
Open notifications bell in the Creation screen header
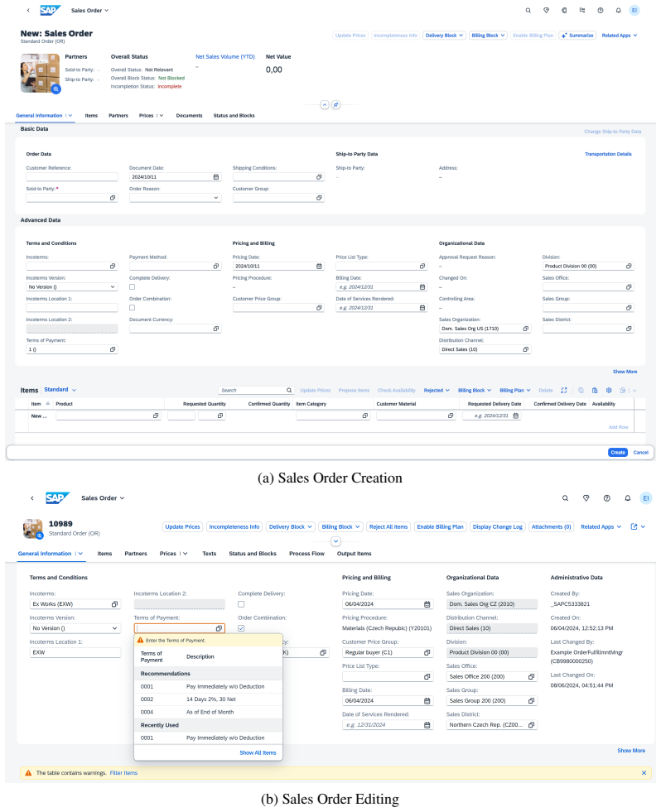[x=618, y=11]
